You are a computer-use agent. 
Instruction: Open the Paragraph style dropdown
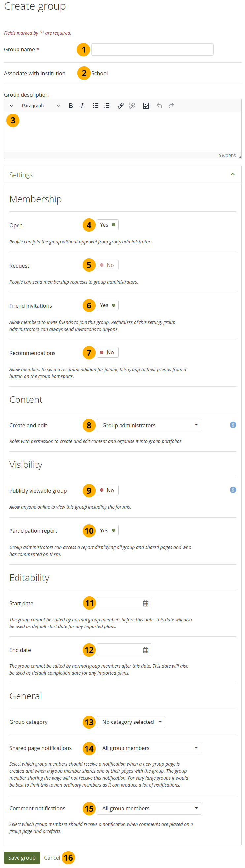pos(41,106)
